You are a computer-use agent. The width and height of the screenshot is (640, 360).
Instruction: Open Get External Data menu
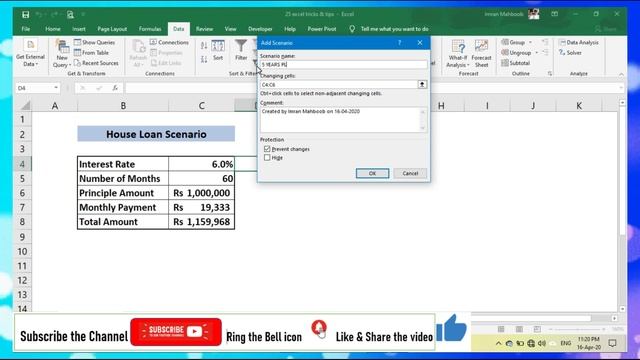pyautogui.click(x=30, y=53)
